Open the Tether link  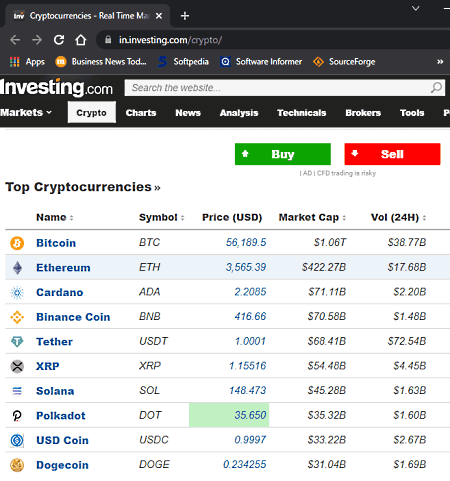54,342
